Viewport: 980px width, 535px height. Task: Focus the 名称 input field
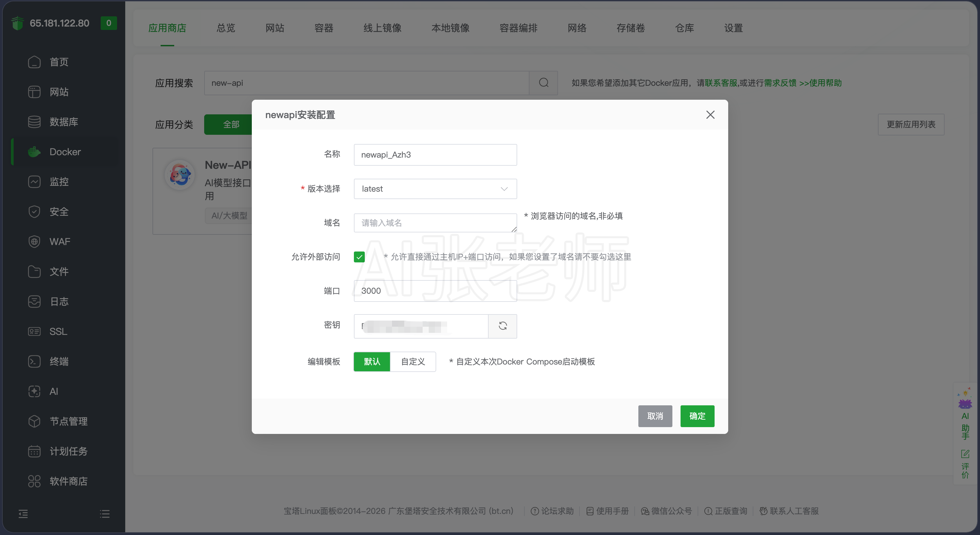tap(435, 155)
